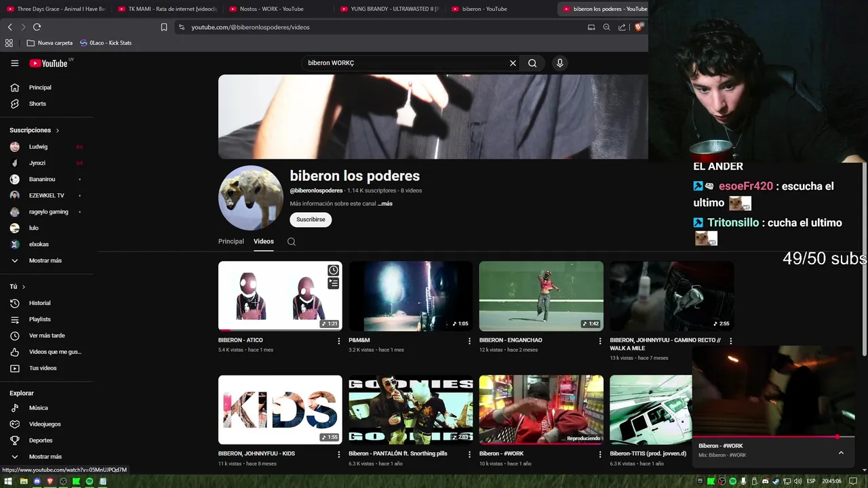The height and width of the screenshot is (488, 868).
Task: Click the share icon in the address bar
Action: pos(623,27)
